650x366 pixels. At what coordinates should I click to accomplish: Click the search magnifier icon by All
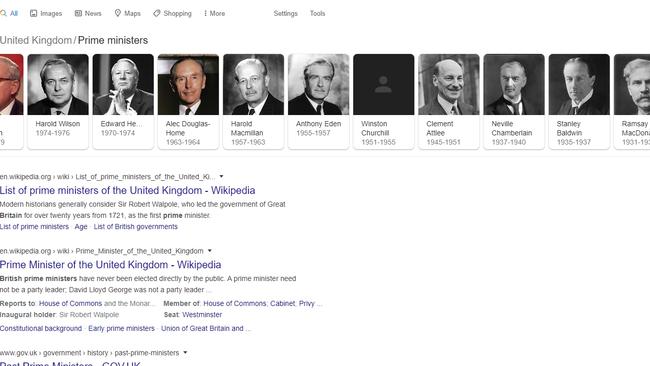pyautogui.click(x=3, y=13)
